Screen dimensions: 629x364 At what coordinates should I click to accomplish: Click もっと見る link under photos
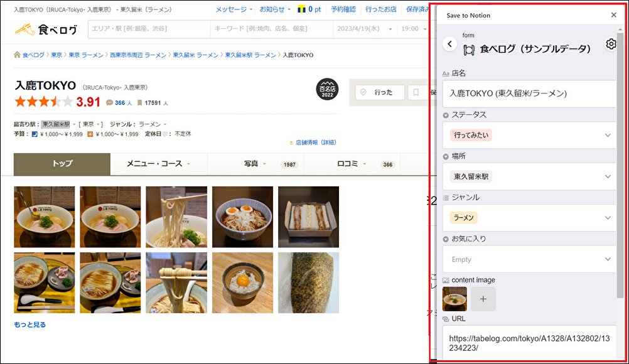pos(30,324)
